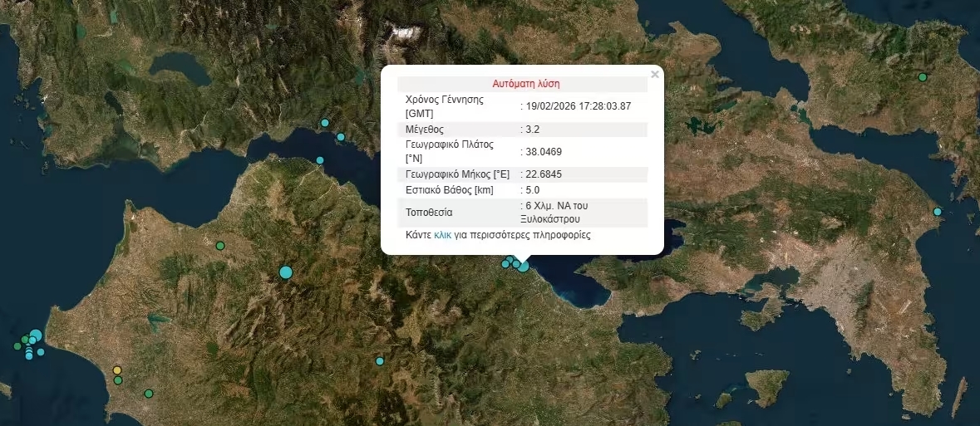Click the northernmost of the three cyan markers on the gulf's north coast
This screenshot has height=426, width=980.
[325, 123]
